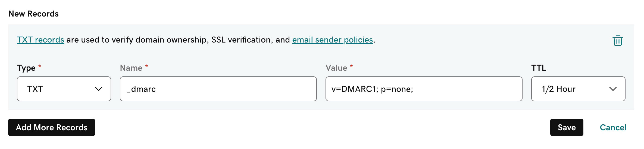Click the chevron arrow in the Type dropdown
644x149 pixels.
point(98,89)
